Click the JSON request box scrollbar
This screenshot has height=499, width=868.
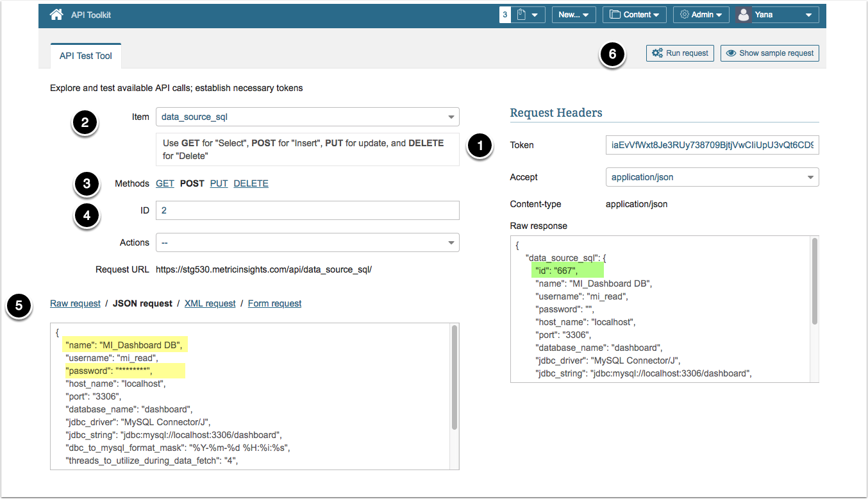pos(454,378)
